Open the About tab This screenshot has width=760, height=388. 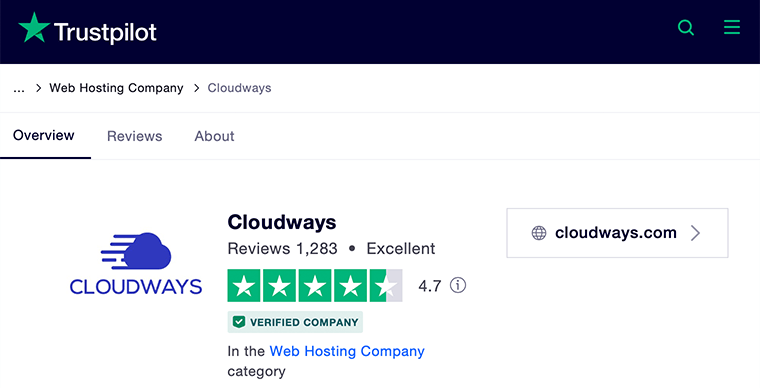pos(214,136)
